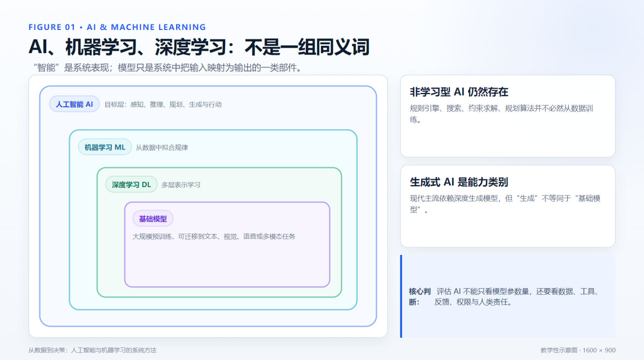Image resolution: width=644 pixels, height=360 pixels.
Task: Click text 多层表示学习
Action: 181,185
